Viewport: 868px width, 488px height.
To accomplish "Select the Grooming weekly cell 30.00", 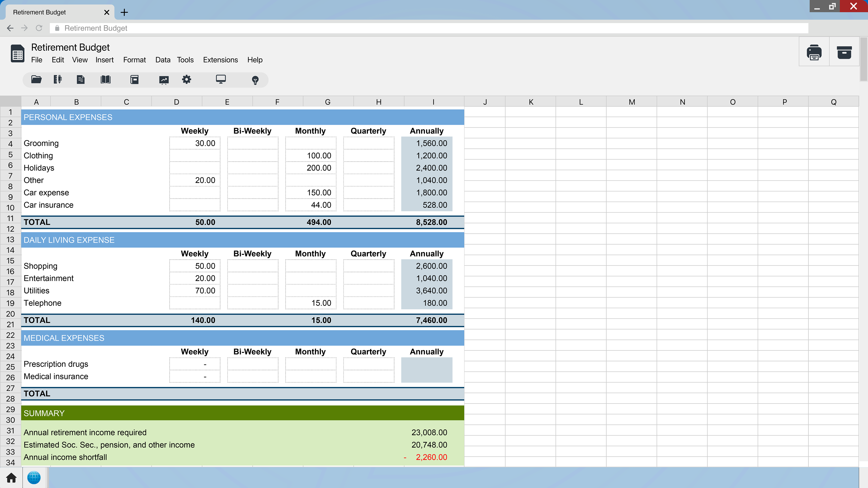I will tap(195, 143).
